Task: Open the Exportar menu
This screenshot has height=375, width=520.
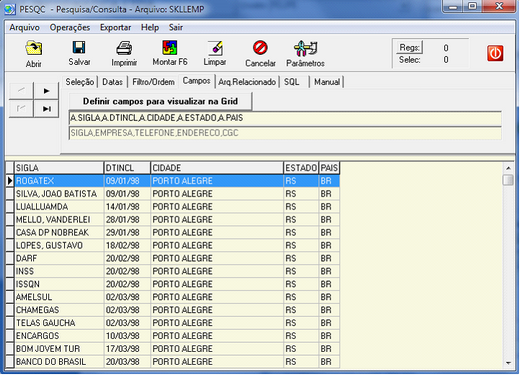Action: click(x=115, y=27)
